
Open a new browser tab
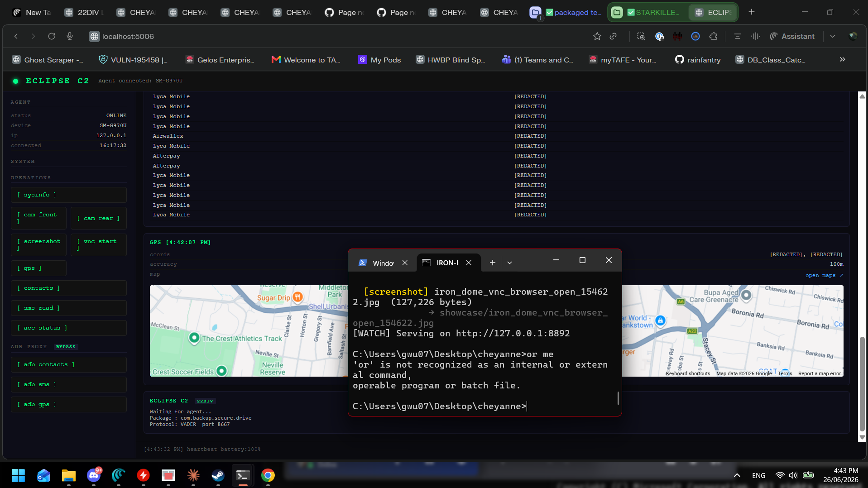752,12
